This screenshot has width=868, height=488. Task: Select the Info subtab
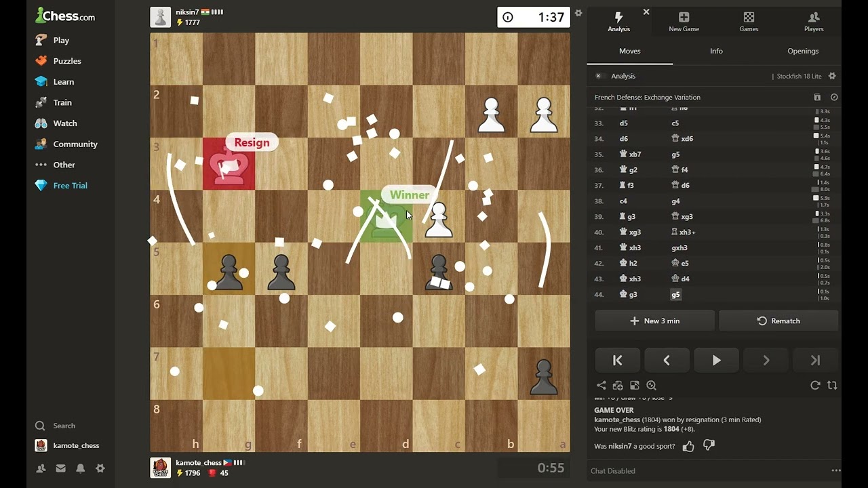(716, 52)
